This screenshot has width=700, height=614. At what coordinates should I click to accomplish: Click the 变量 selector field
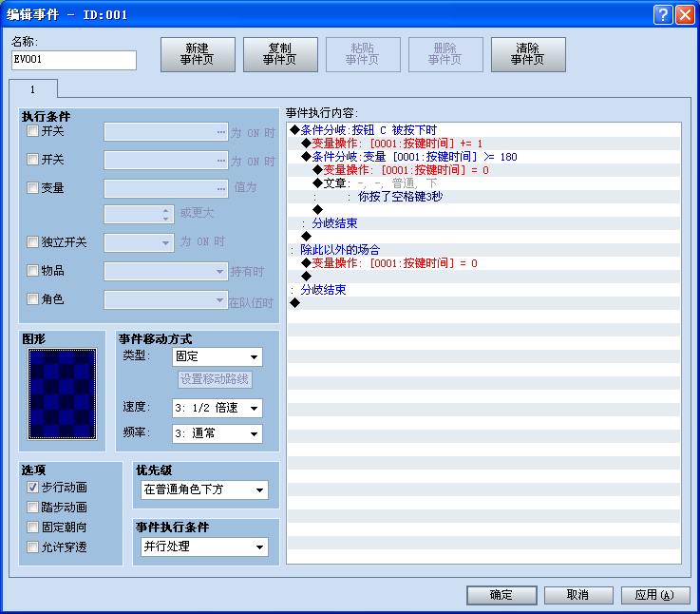tap(166, 188)
